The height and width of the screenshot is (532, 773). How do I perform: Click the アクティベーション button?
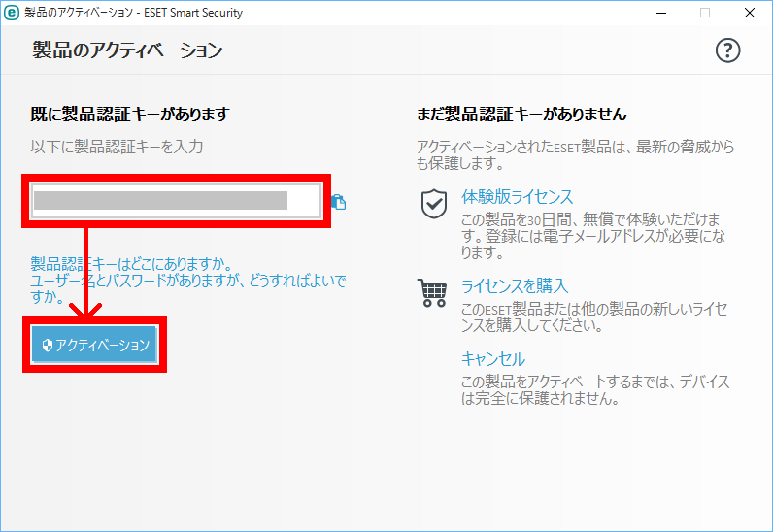[94, 345]
